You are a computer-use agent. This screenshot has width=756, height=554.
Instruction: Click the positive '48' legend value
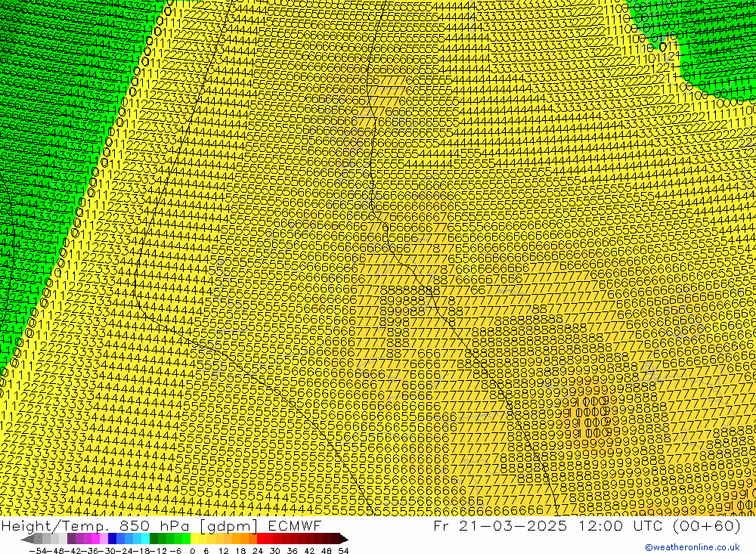pyautogui.click(x=327, y=551)
